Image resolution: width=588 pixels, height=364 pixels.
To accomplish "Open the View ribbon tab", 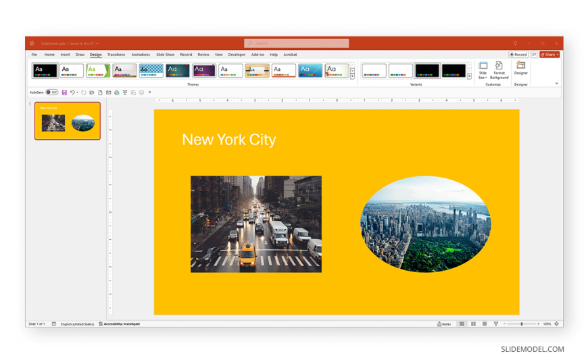I will [x=218, y=55].
